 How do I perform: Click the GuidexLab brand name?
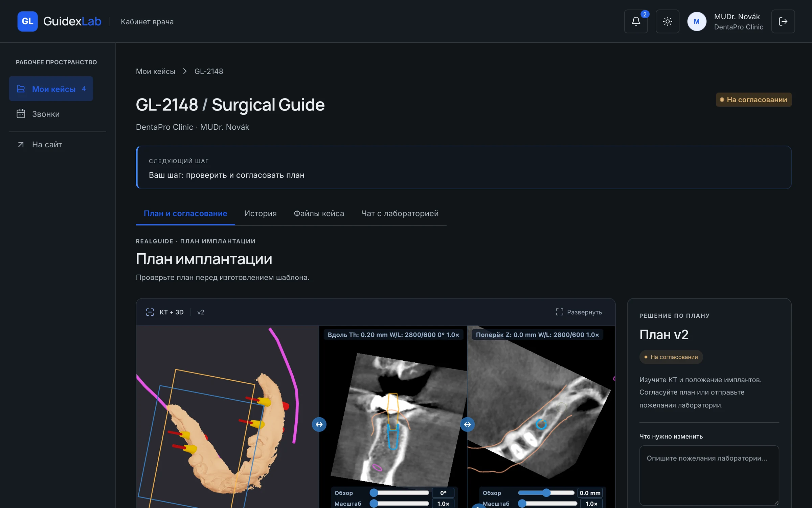pyautogui.click(x=72, y=21)
